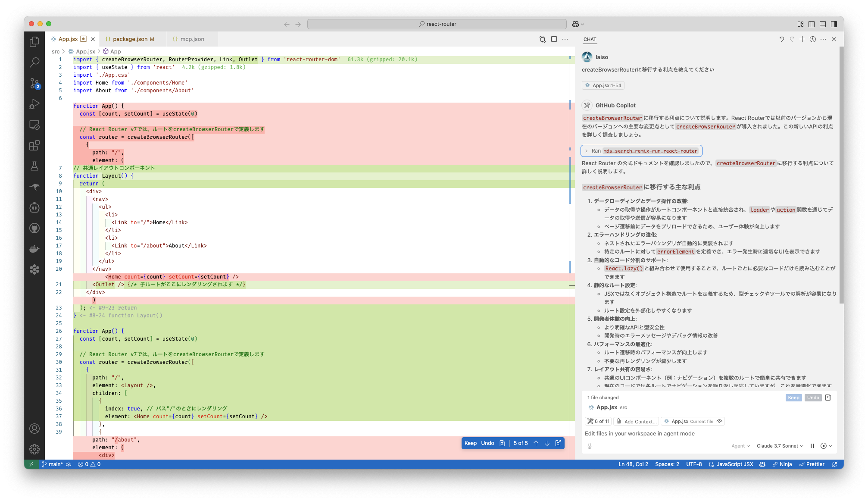868x501 pixels.
Task: Open the Claude 3.7 Sonnet model picker
Action: [780, 446]
